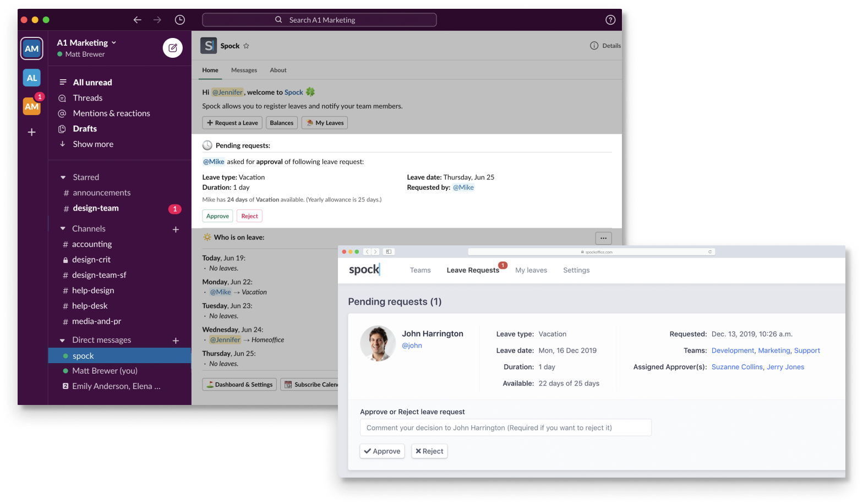This screenshot has width=863, height=504.
Task: Click the Marketing team link
Action: [x=774, y=350]
